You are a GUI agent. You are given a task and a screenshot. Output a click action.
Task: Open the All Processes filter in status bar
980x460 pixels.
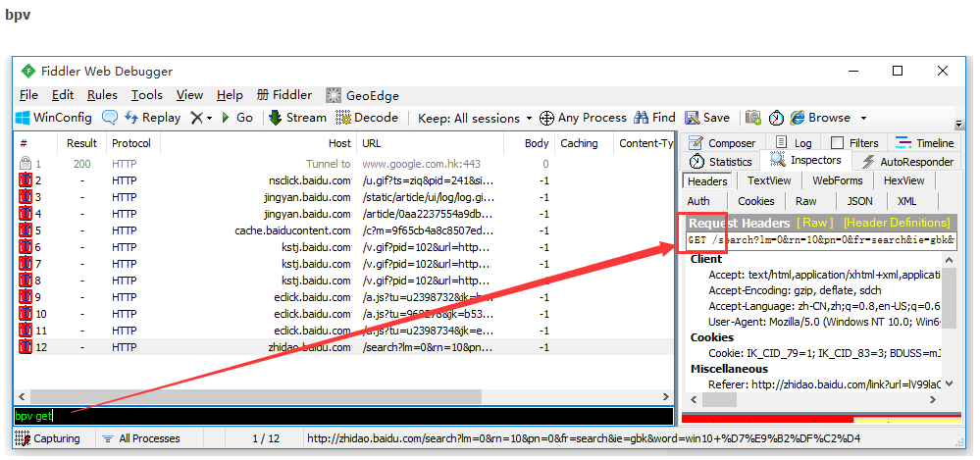click(x=140, y=438)
